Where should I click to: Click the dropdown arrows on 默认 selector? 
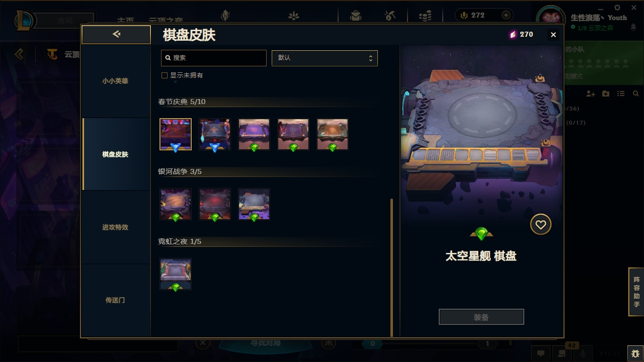pos(371,58)
